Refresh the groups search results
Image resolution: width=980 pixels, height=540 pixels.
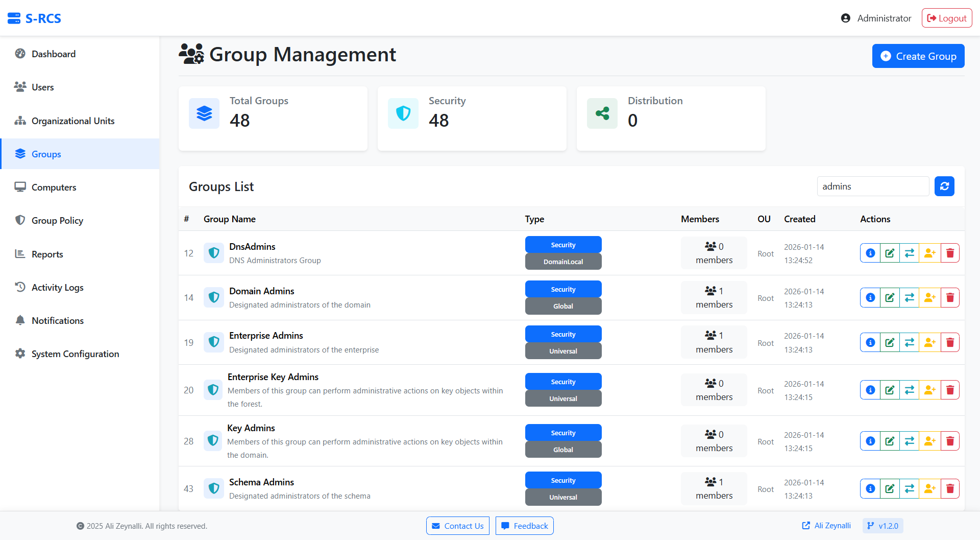click(944, 186)
